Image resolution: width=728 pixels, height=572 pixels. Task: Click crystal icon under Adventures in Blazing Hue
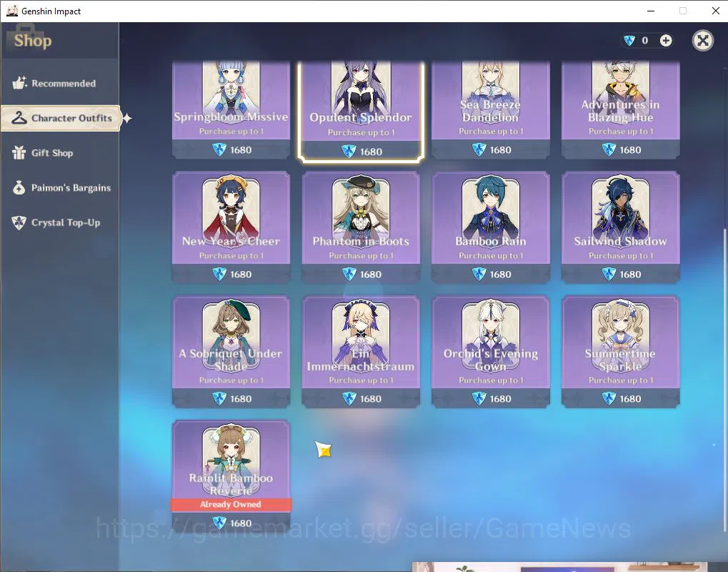tap(609, 149)
